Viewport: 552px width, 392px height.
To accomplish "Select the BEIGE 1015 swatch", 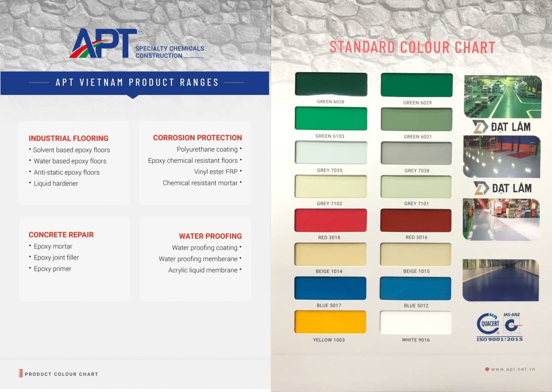I will 416,254.
